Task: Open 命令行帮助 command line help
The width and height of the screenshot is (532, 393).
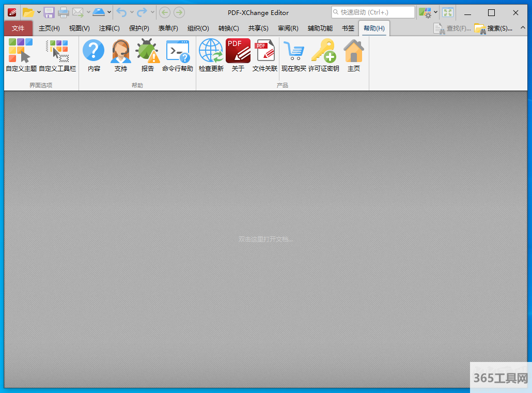Action: (x=177, y=51)
